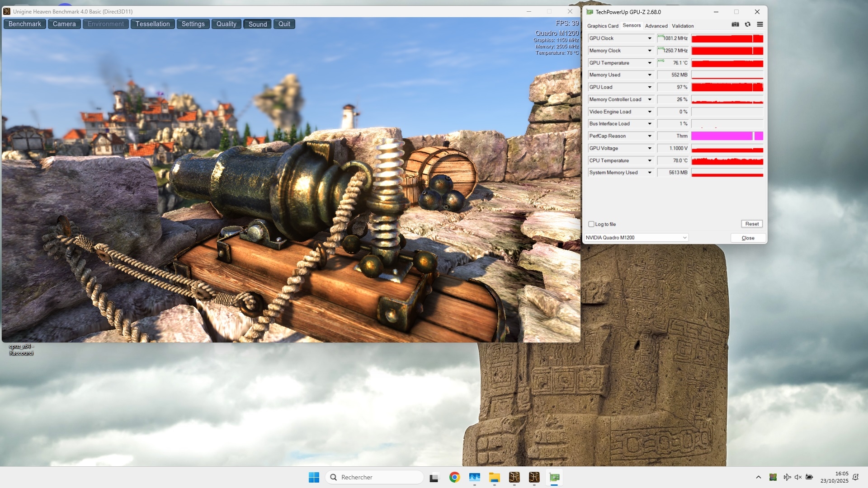This screenshot has width=868, height=488.
Task: Open the Windows Start menu
Action: (314, 477)
